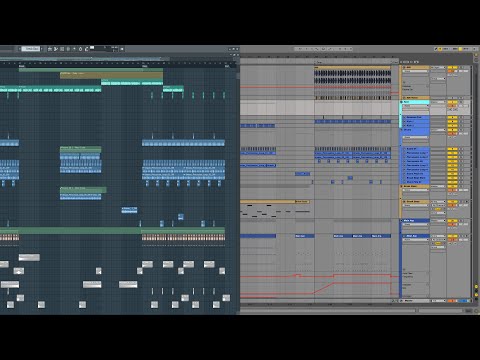This screenshot has width=480, height=360.
Task: Select the sixth tool in FL playlist toolbar
Action: pyautogui.click(x=80, y=49)
